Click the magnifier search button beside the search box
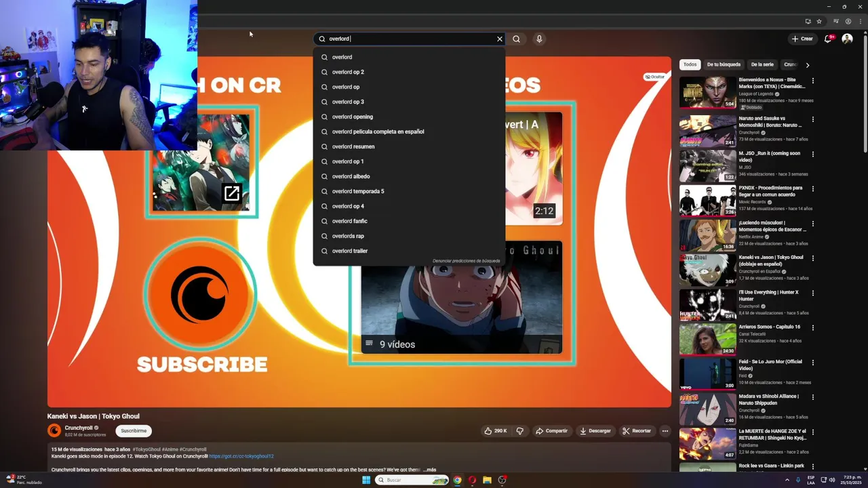 (x=517, y=39)
